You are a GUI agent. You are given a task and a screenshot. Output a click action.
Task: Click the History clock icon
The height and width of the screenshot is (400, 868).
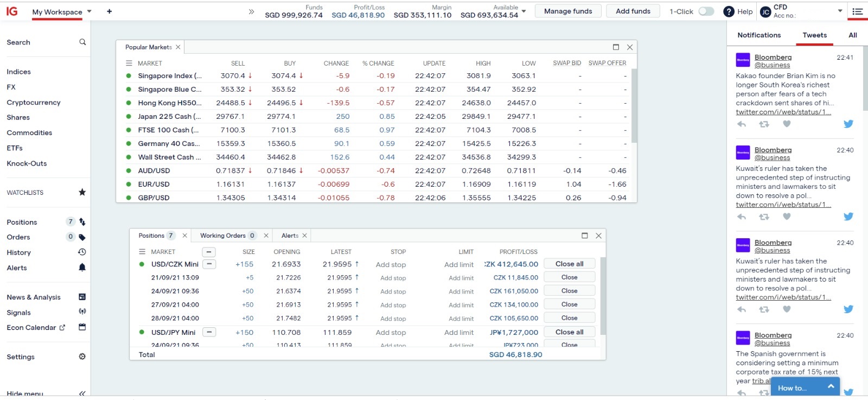coord(82,252)
